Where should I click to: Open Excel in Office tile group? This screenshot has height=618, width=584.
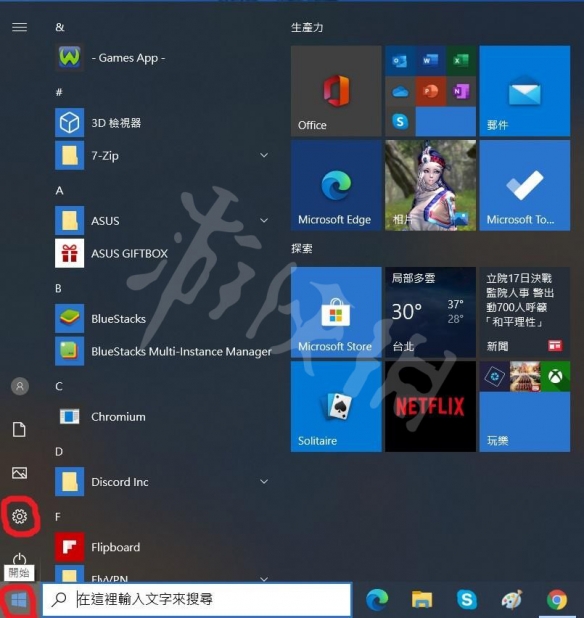(461, 61)
